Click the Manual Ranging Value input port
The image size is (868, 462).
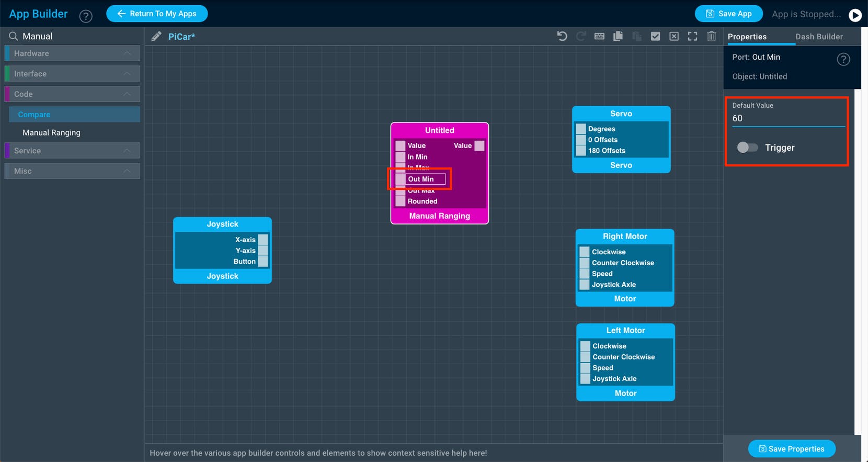point(401,145)
